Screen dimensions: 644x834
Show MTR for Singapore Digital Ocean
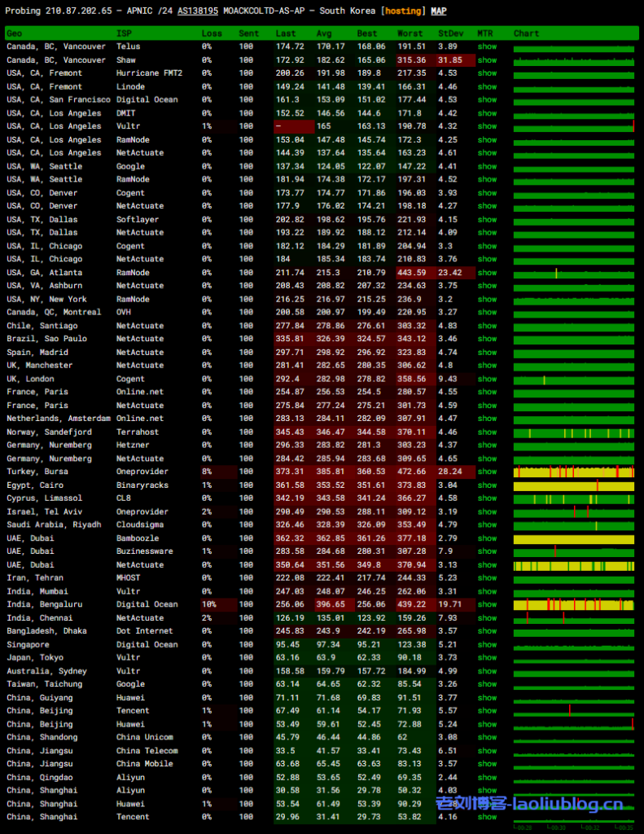[487, 644]
